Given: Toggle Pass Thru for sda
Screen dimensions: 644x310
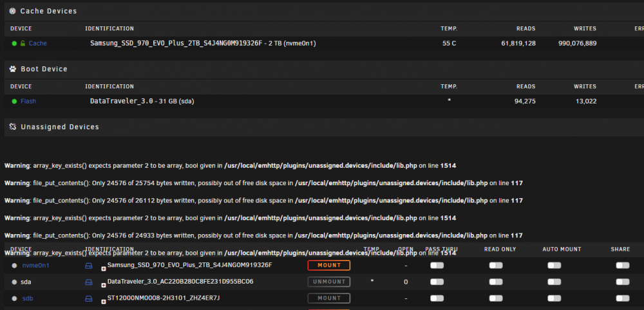Looking at the screenshot, I should click(x=437, y=282).
